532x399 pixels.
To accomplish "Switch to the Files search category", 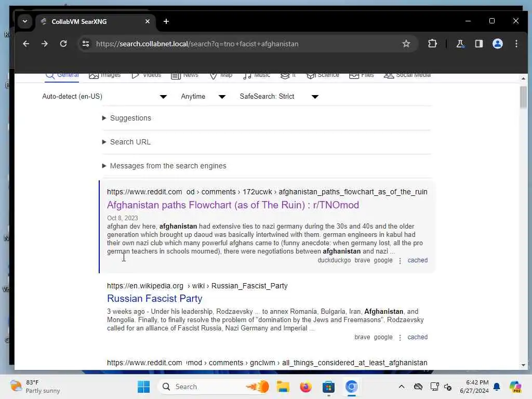I will 362,75.
